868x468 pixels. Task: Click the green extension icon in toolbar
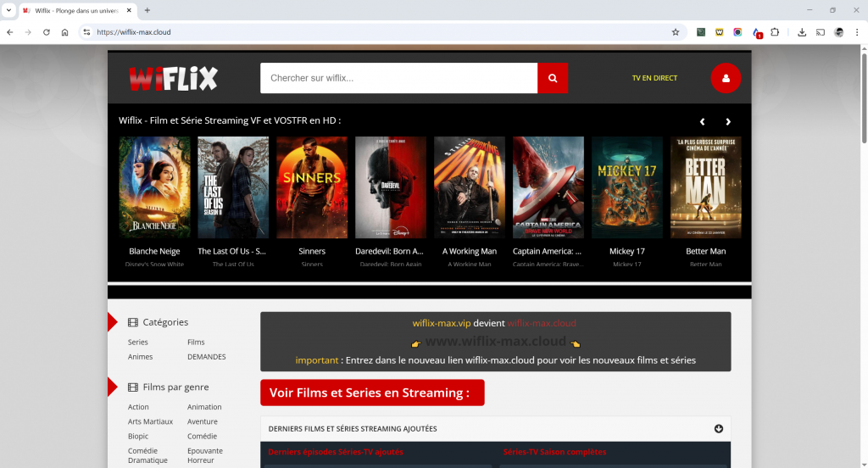click(701, 32)
